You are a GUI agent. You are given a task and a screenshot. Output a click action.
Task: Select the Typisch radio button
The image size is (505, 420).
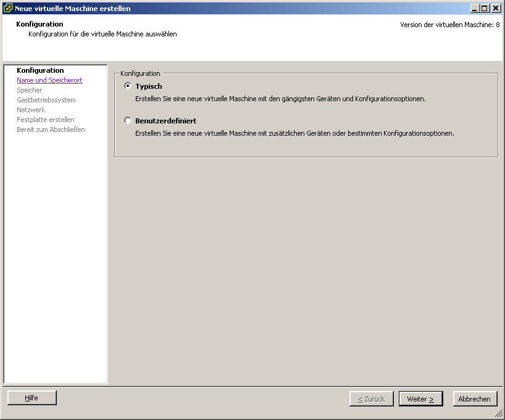click(x=128, y=86)
